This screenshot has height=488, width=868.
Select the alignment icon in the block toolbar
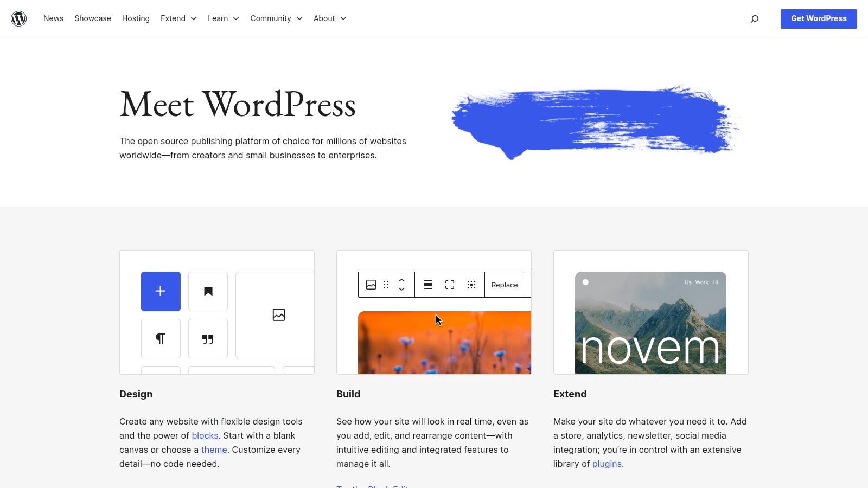coord(428,284)
